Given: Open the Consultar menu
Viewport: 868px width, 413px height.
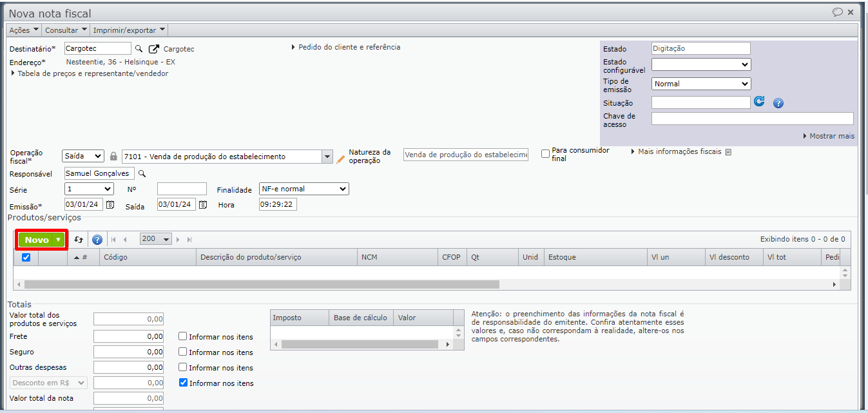Looking at the screenshot, I should 66,30.
